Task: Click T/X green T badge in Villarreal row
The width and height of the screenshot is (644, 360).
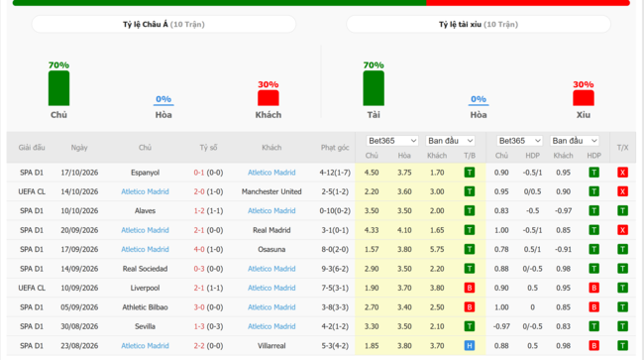Action: [x=622, y=345]
